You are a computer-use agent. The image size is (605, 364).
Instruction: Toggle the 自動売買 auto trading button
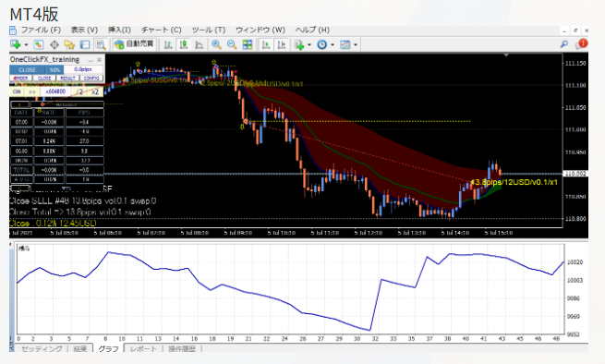135,44
